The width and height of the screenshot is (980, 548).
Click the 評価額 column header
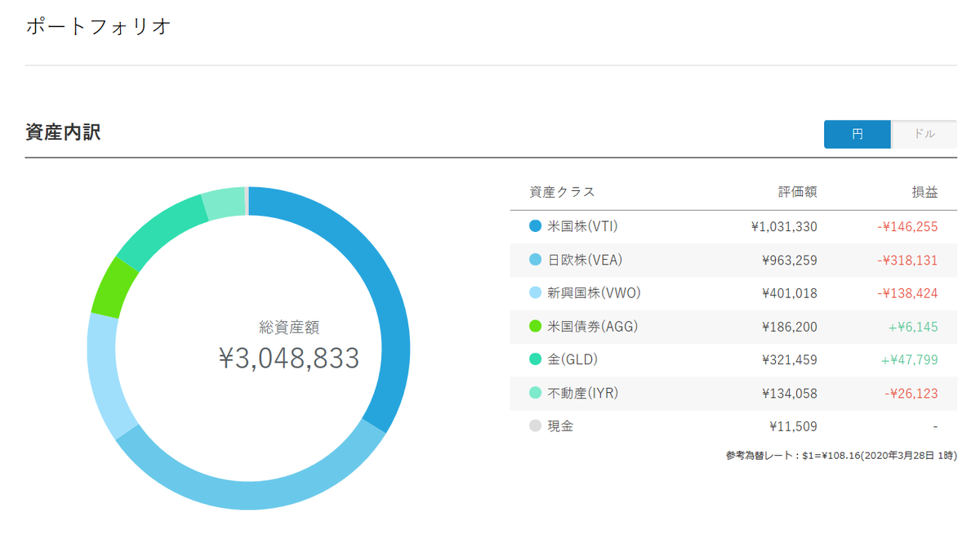tap(797, 192)
